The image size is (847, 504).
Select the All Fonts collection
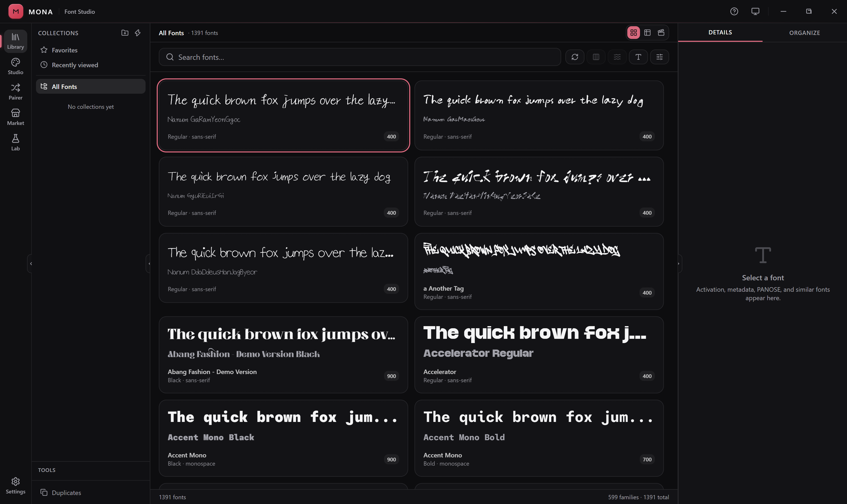(x=91, y=87)
